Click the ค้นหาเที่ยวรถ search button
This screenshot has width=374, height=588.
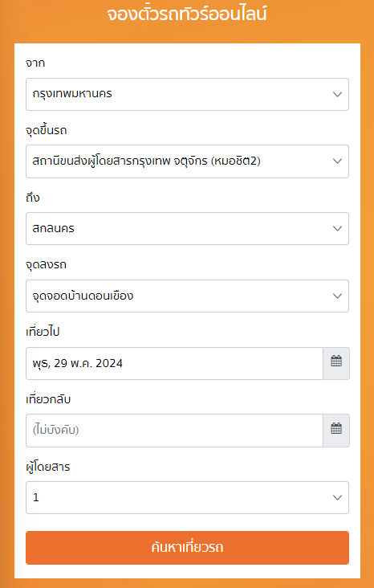point(187,548)
